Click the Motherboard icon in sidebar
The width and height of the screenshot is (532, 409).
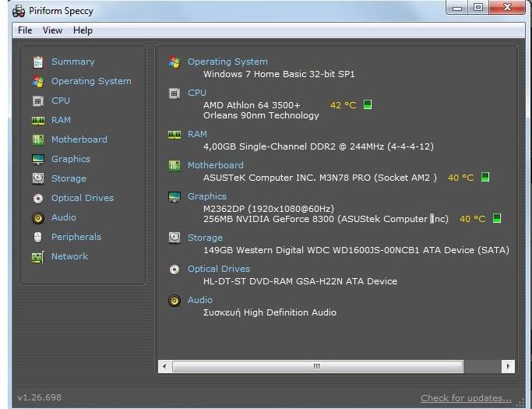(x=38, y=140)
